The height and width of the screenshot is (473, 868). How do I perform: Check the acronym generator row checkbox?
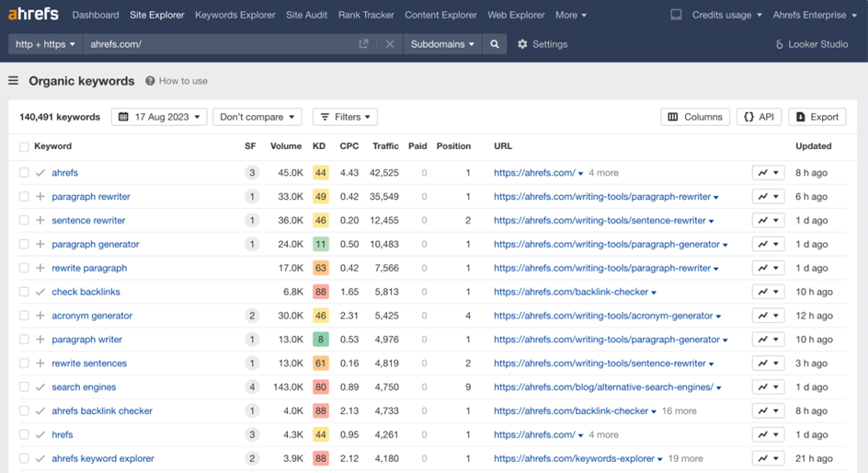coord(24,316)
